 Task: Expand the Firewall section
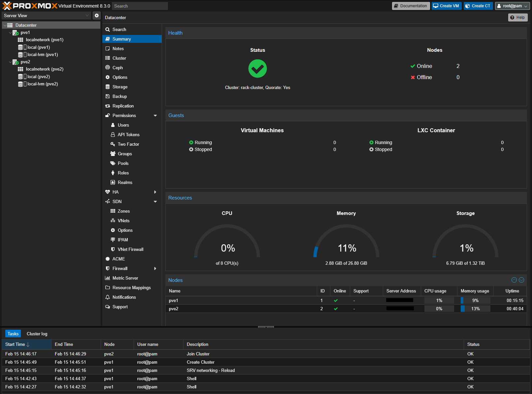(155, 268)
